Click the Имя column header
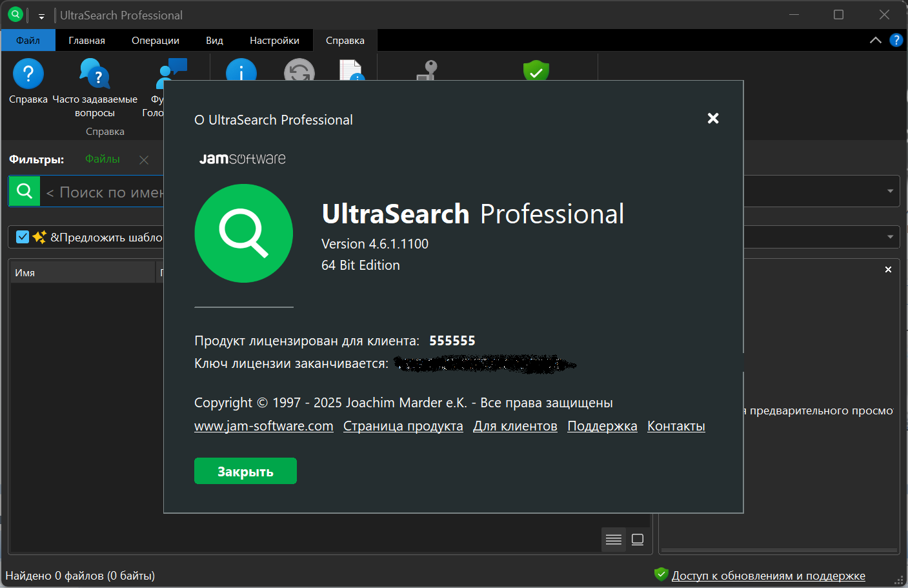The height and width of the screenshot is (588, 908). [x=82, y=272]
